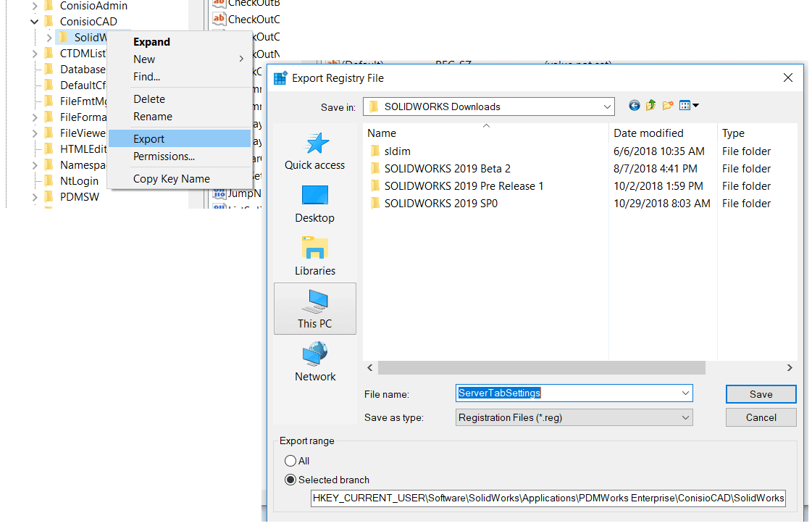This screenshot has height=526, width=812.
Task: Open the Save in folder dropdown
Action: [x=607, y=107]
